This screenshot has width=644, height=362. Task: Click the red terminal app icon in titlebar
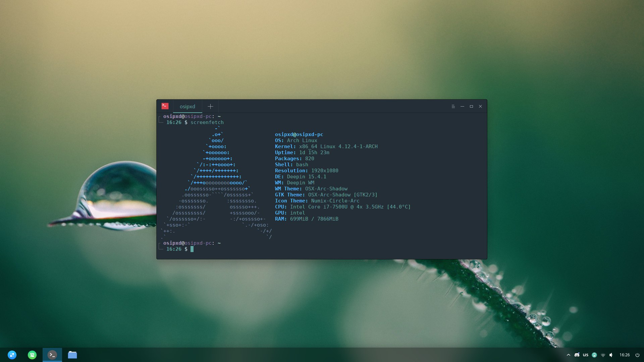165,106
